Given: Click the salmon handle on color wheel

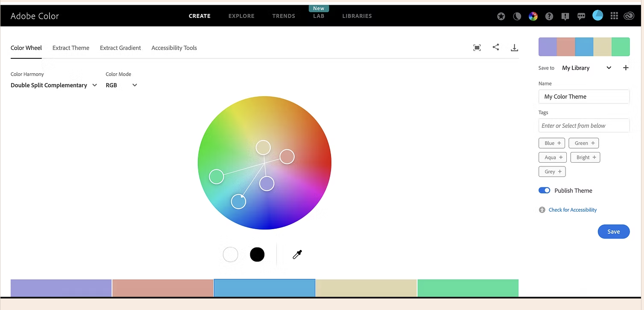Looking at the screenshot, I should (287, 157).
